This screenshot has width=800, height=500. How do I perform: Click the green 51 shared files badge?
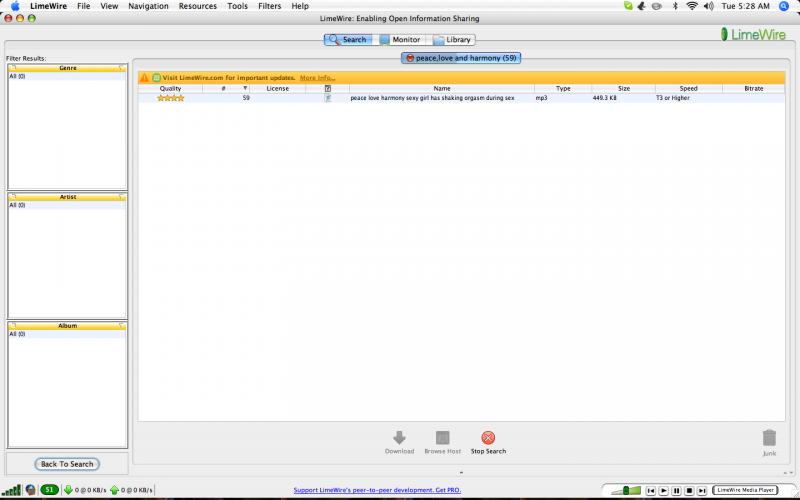tap(49, 490)
